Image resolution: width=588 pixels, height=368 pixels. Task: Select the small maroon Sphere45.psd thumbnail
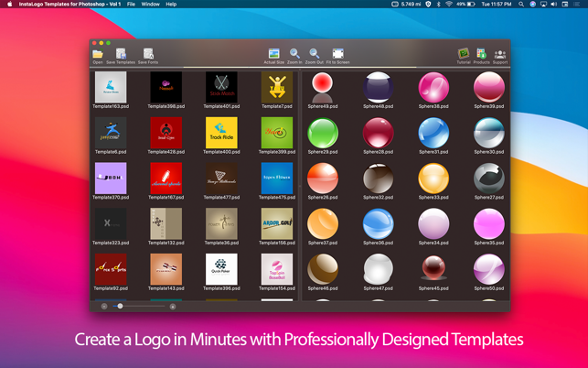click(433, 267)
